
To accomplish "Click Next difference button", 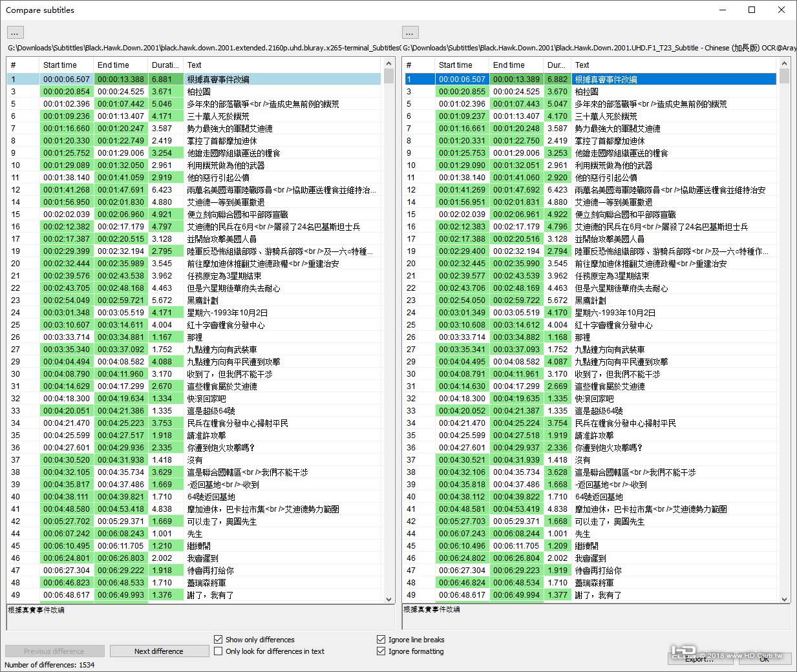I will pyautogui.click(x=159, y=651).
